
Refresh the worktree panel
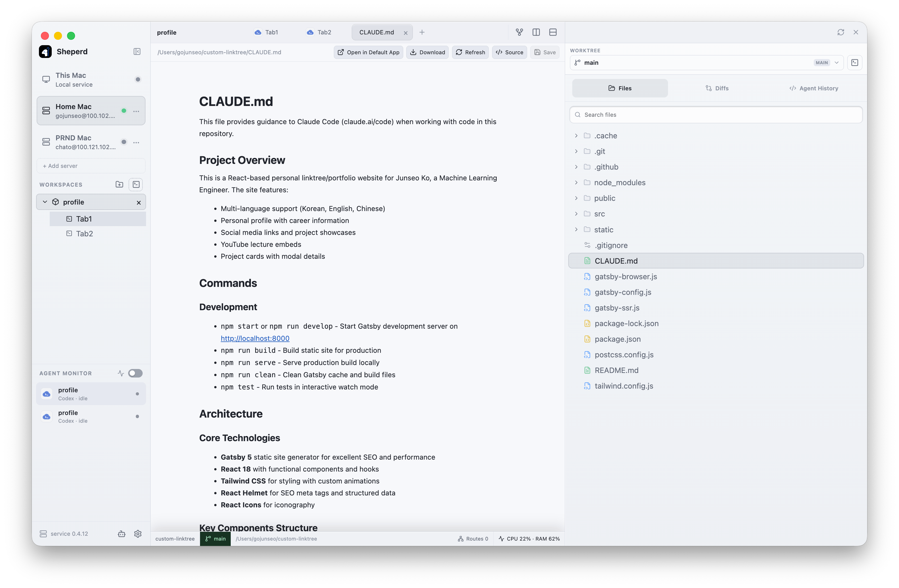(840, 32)
